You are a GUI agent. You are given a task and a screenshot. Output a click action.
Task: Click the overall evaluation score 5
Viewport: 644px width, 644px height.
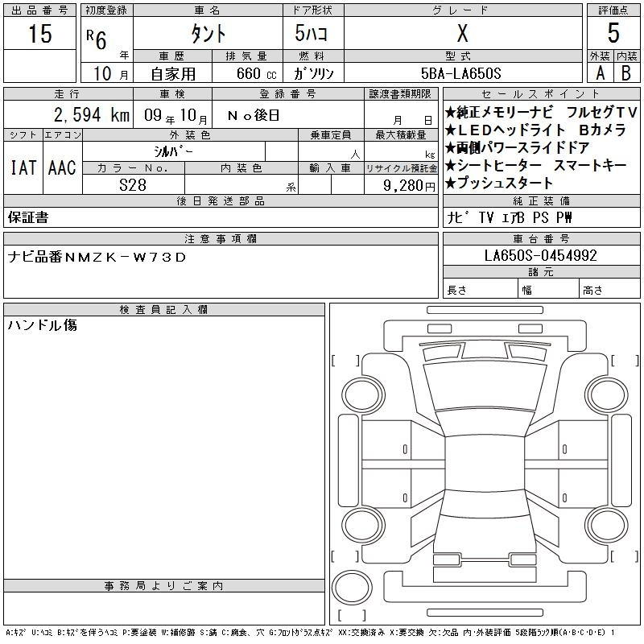pyautogui.click(x=613, y=34)
